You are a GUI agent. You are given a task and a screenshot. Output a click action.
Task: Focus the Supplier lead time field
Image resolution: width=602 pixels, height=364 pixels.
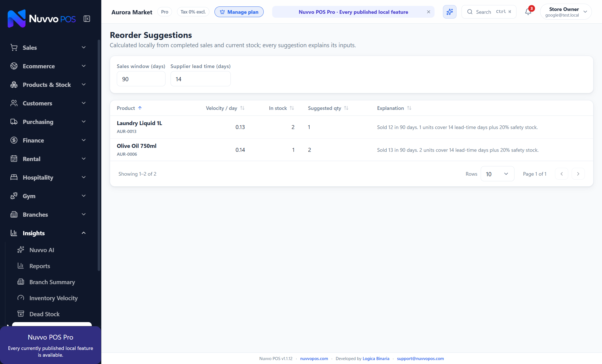click(200, 79)
